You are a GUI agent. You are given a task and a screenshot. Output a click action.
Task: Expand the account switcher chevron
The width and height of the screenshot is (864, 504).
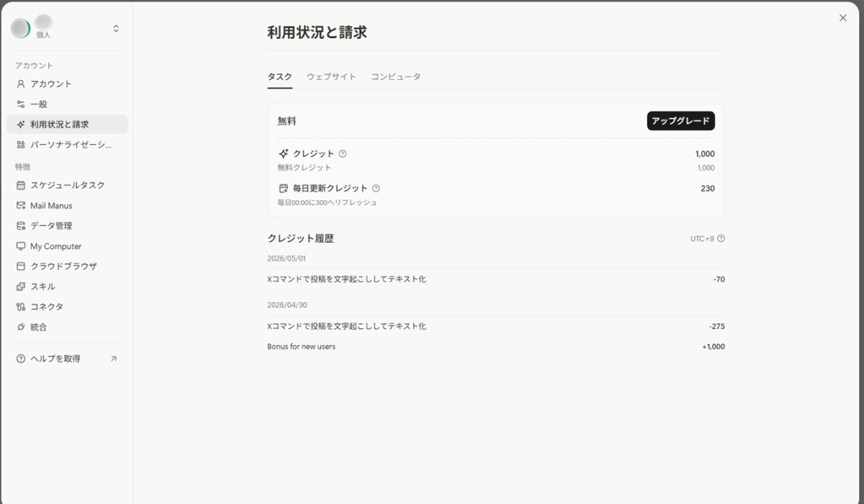click(117, 29)
